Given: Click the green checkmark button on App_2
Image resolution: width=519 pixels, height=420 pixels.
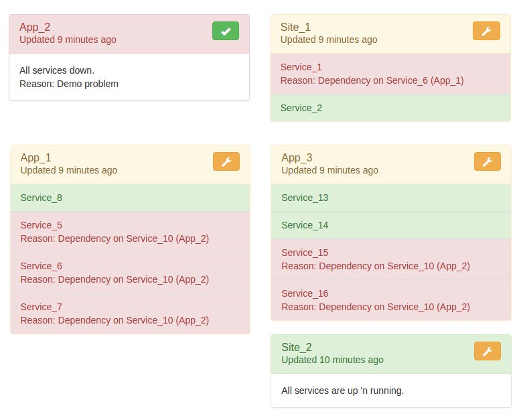Looking at the screenshot, I should (226, 31).
